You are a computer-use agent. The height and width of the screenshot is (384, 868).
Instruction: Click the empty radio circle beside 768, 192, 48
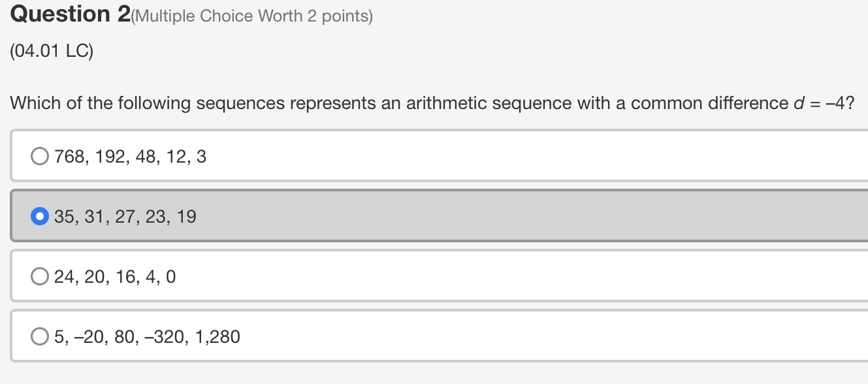pos(39,155)
